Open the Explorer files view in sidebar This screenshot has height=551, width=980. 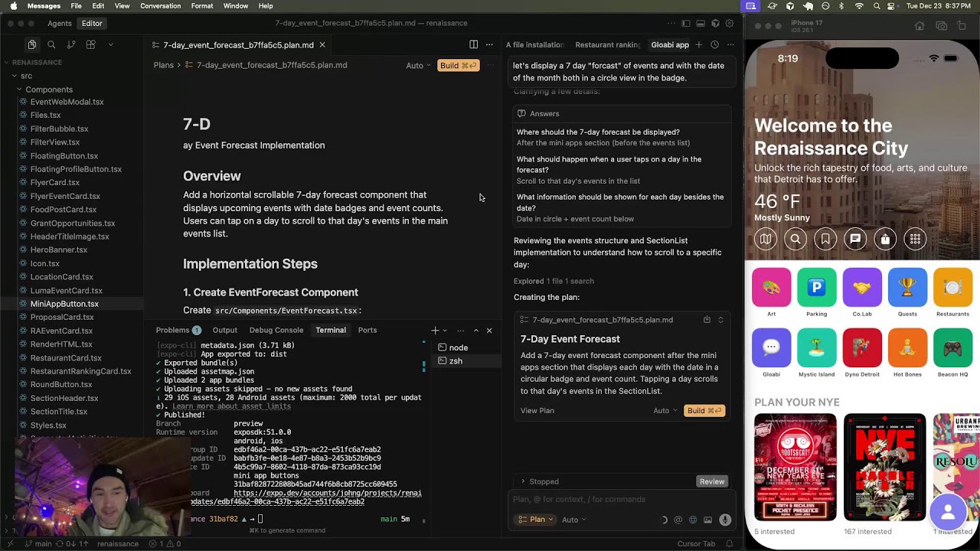pyautogui.click(x=31, y=44)
